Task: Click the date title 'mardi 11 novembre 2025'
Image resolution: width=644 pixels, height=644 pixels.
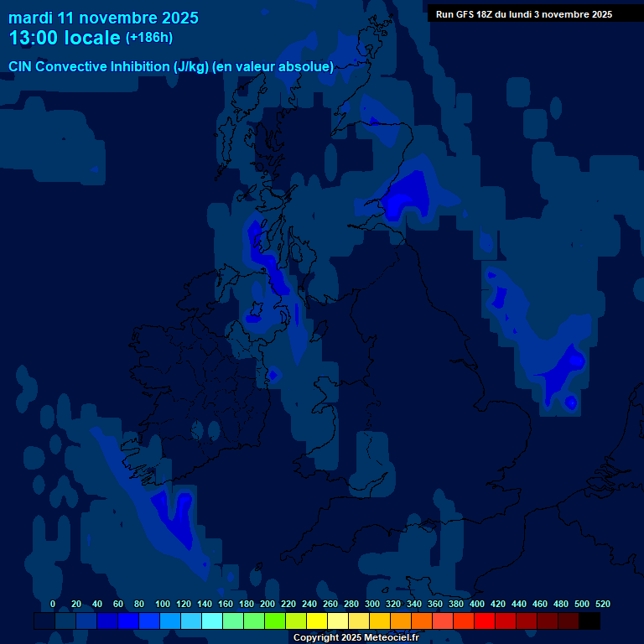Action: click(x=103, y=18)
